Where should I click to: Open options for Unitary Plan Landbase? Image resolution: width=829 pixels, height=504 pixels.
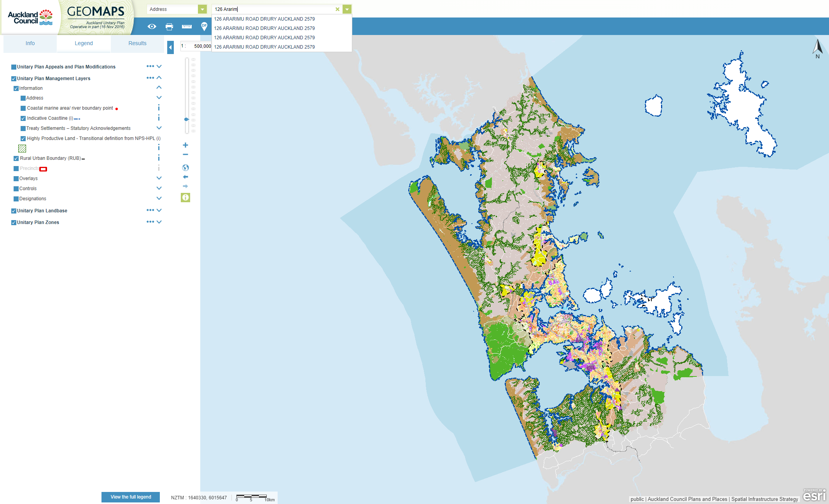[150, 210]
